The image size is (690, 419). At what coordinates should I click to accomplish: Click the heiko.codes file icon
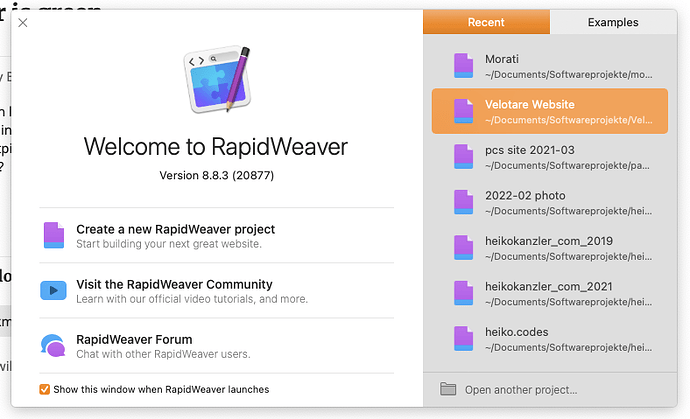click(x=463, y=338)
